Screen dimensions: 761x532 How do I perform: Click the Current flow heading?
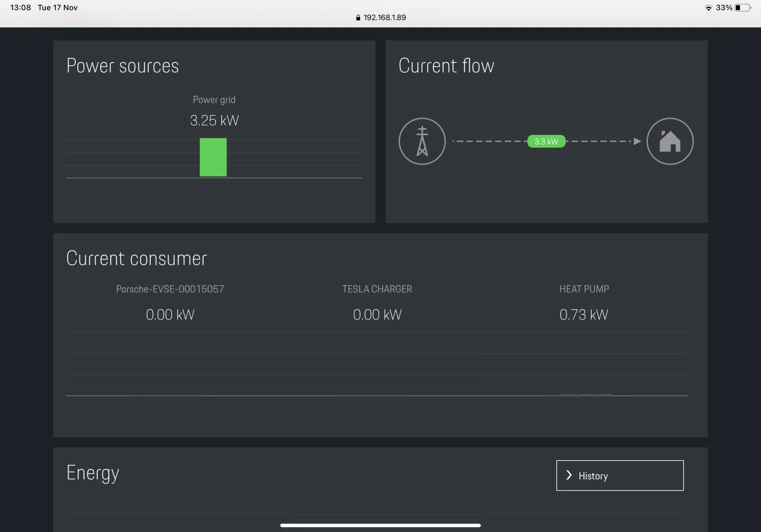(446, 66)
